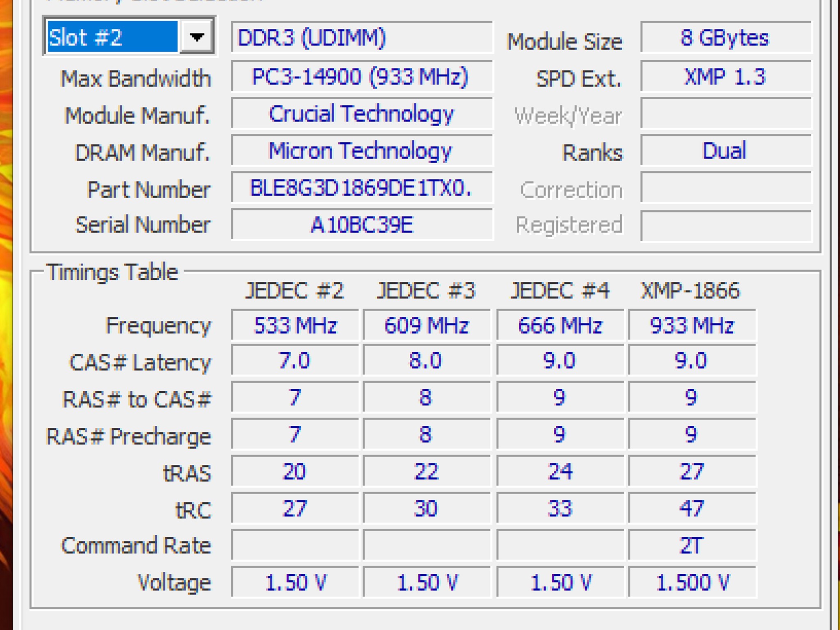Click the empty Registered field
840x630 pixels.
click(x=726, y=226)
